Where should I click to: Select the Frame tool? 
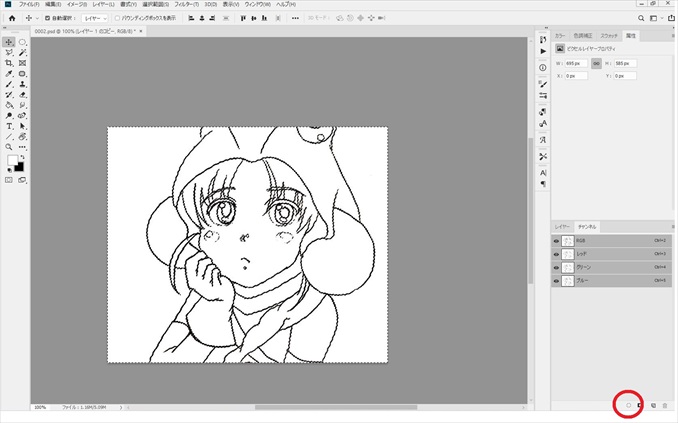(x=22, y=63)
